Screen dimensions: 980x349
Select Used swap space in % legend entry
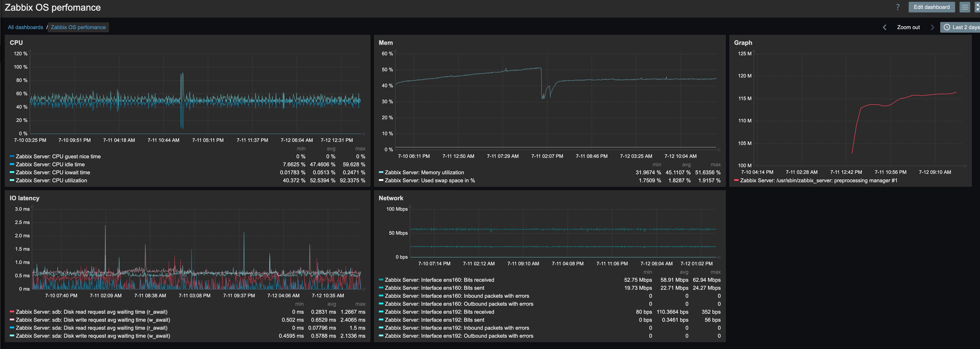click(430, 180)
